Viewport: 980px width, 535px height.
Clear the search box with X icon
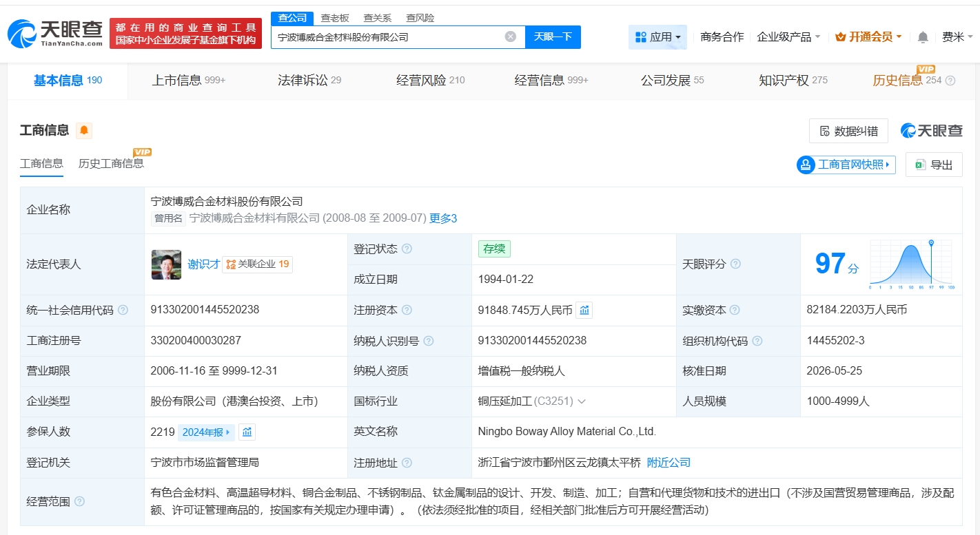click(510, 36)
